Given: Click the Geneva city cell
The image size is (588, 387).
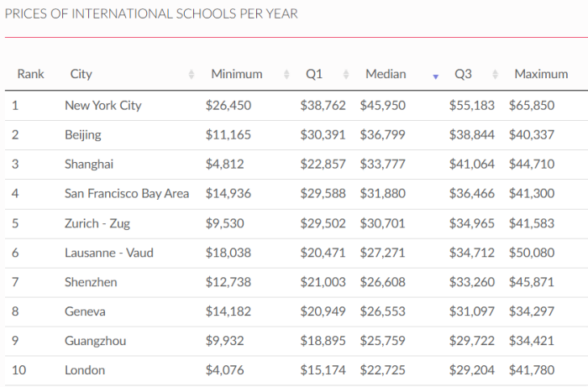Looking at the screenshot, I should (85, 311).
